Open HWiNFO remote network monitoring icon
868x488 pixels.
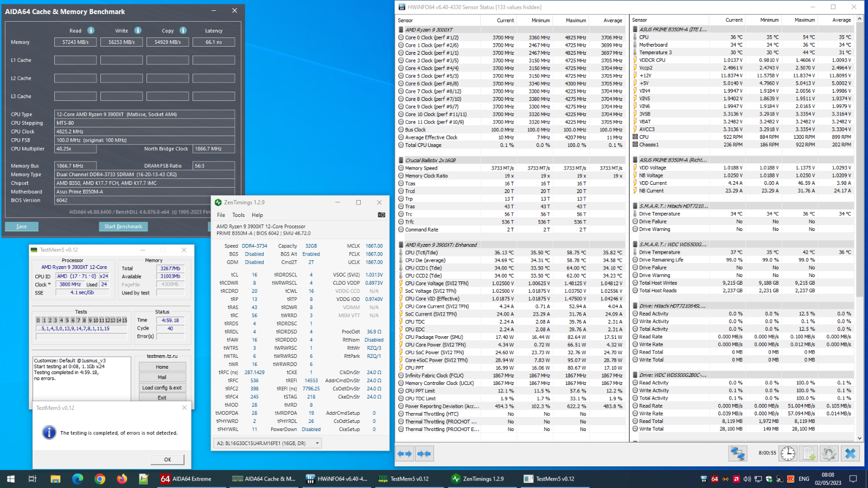pyautogui.click(x=738, y=453)
